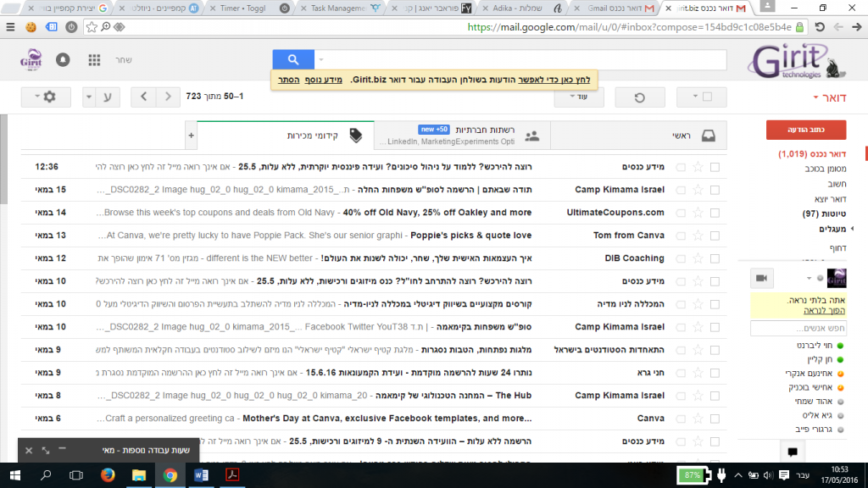Switch to the ראשי primary tab

point(638,136)
